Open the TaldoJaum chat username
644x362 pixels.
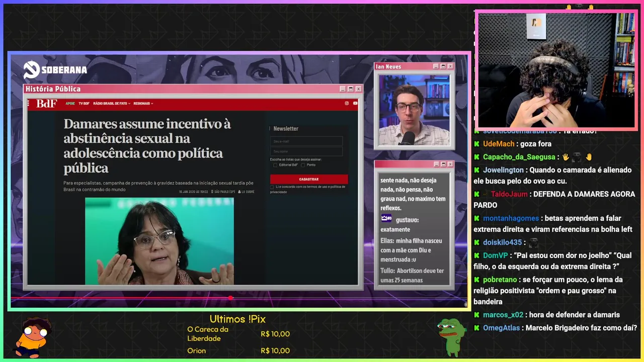click(x=509, y=194)
